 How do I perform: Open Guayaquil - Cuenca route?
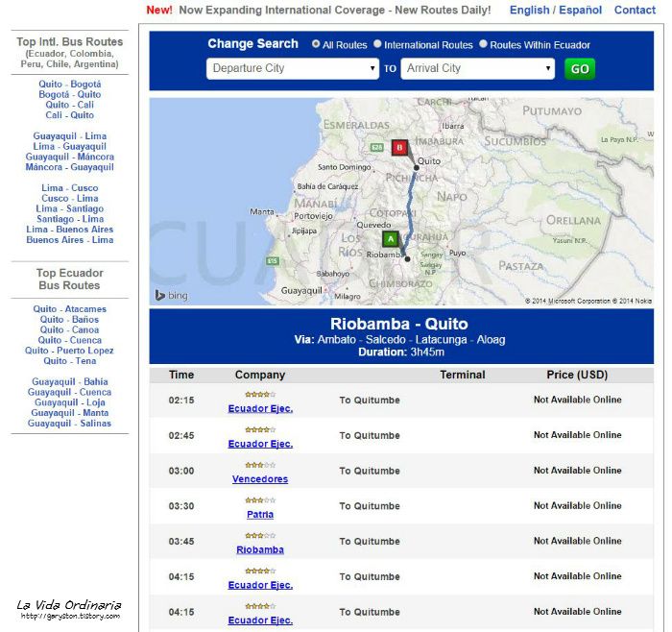(x=70, y=392)
